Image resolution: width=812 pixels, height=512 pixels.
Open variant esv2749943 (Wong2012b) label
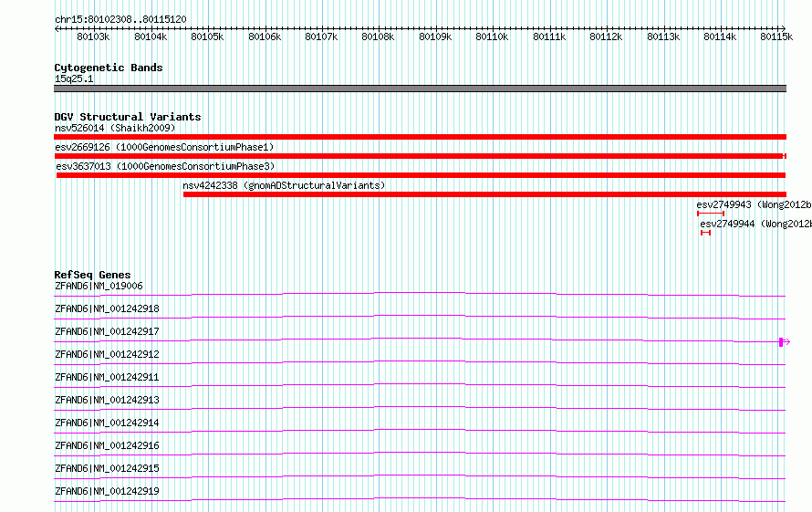pos(754,204)
